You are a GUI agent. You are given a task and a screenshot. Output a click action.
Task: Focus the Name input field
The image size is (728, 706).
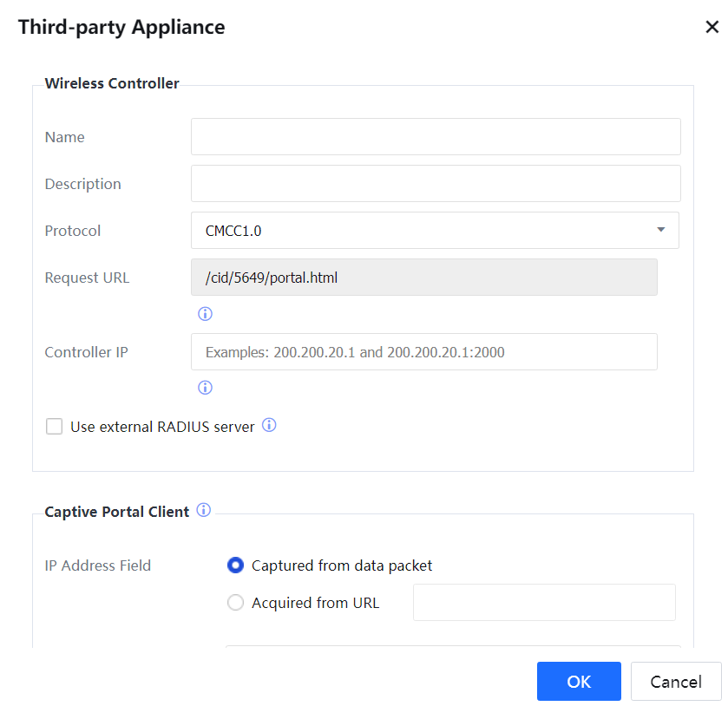pos(435,137)
